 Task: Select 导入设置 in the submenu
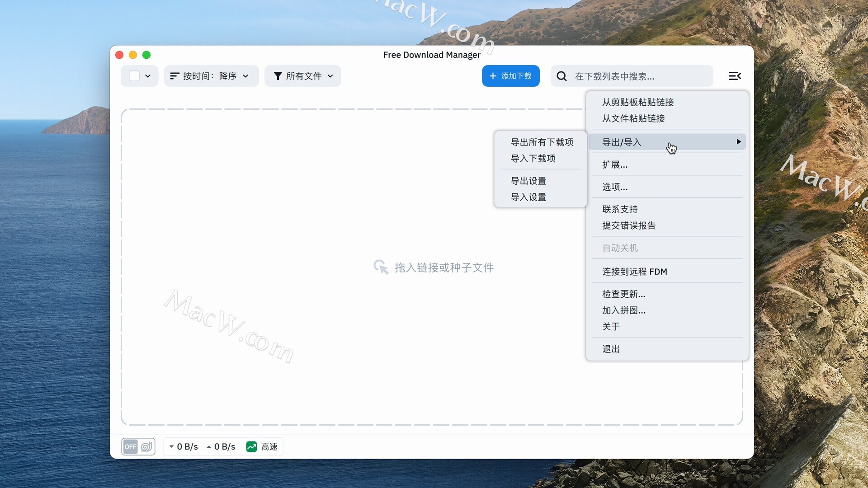pyautogui.click(x=528, y=197)
